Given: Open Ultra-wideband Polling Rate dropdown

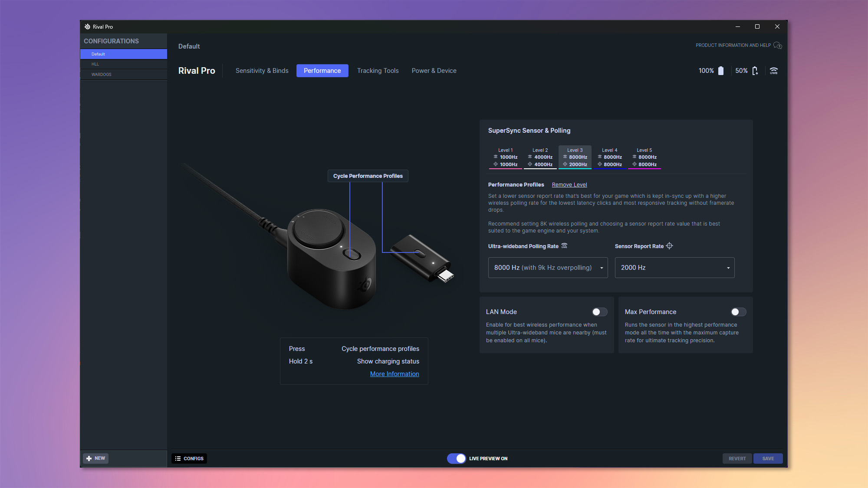Looking at the screenshot, I should pyautogui.click(x=548, y=268).
